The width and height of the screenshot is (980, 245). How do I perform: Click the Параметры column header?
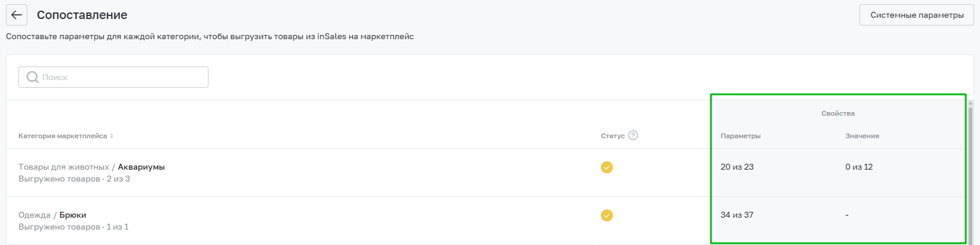tap(740, 136)
